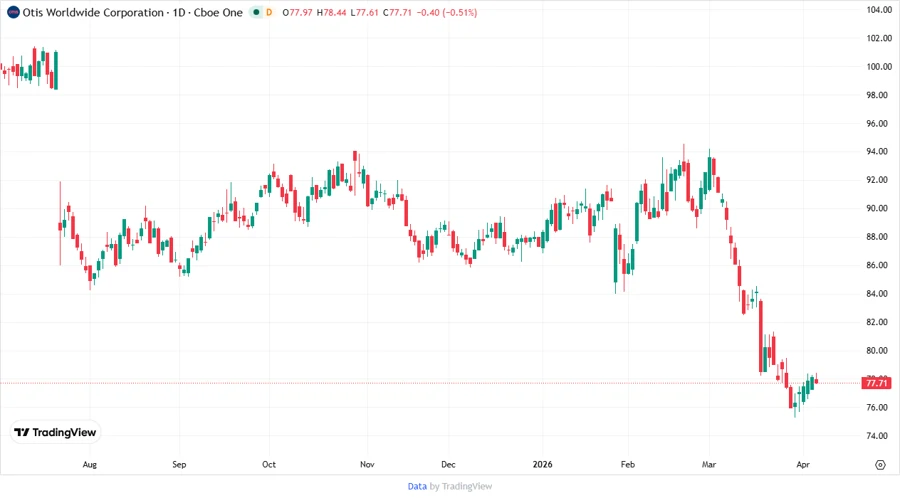
Task: Click the TradingView logo badge
Action: (56, 433)
